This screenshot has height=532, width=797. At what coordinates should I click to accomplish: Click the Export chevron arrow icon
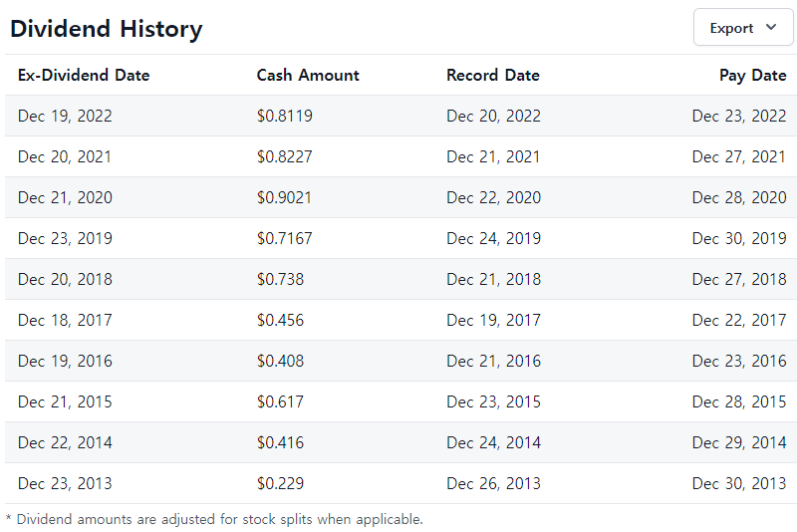pos(770,27)
